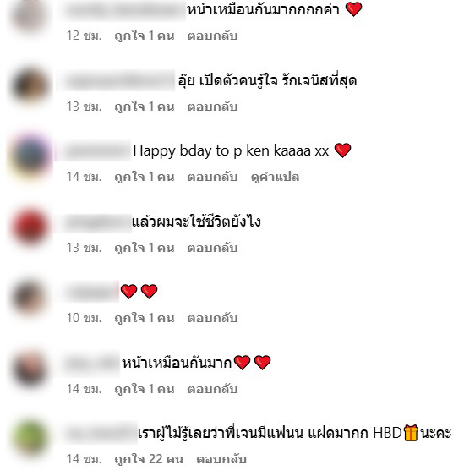Image resolution: width=475 pixels, height=476 pixels.
Task: Click the heart emoji after Happy bday comment
Action: pos(342,150)
